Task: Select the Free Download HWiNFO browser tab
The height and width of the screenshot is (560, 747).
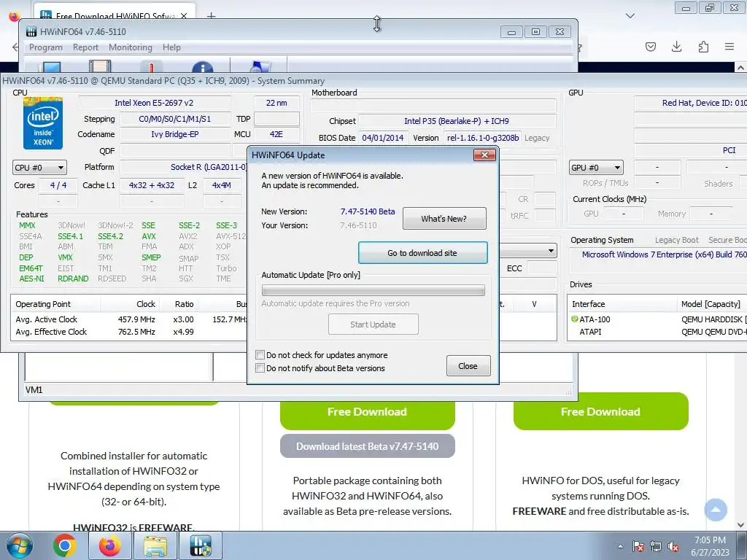Action: tap(115, 16)
